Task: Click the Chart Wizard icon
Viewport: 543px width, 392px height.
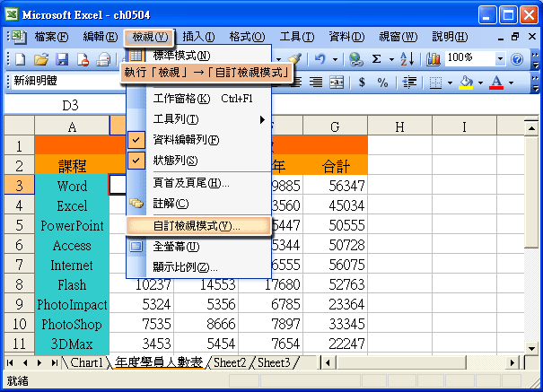Action: [434, 58]
